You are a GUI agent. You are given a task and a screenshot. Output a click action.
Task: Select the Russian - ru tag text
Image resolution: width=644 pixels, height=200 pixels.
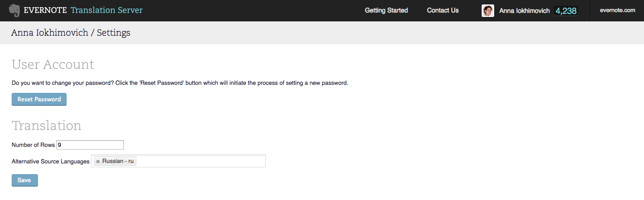point(118,161)
